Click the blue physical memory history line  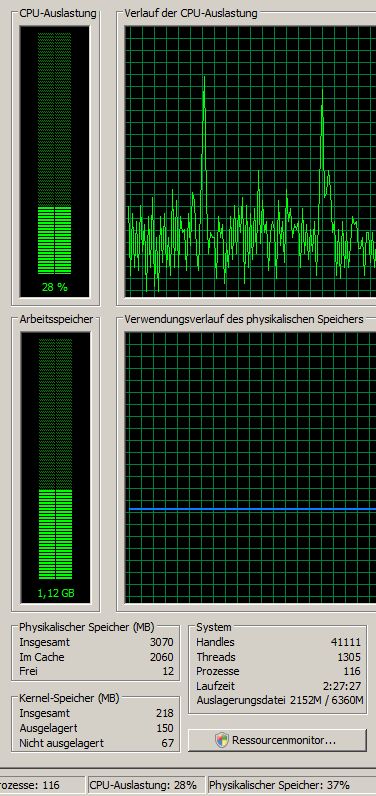[252, 509]
